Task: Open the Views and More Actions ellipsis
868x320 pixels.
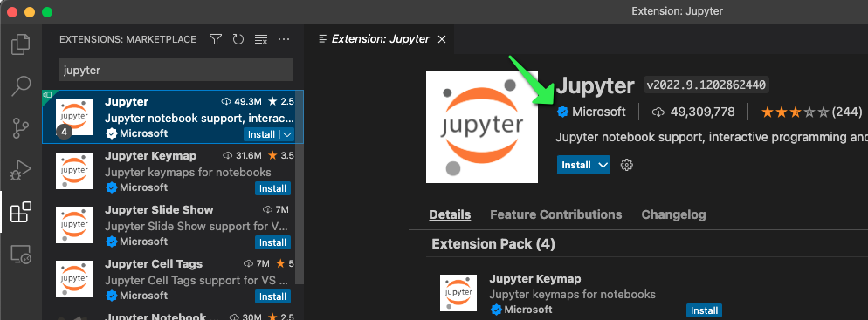Action: tap(284, 39)
